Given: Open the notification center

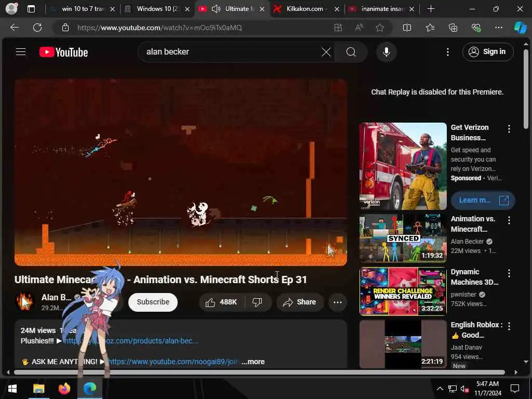Looking at the screenshot, I should click(x=515, y=389).
